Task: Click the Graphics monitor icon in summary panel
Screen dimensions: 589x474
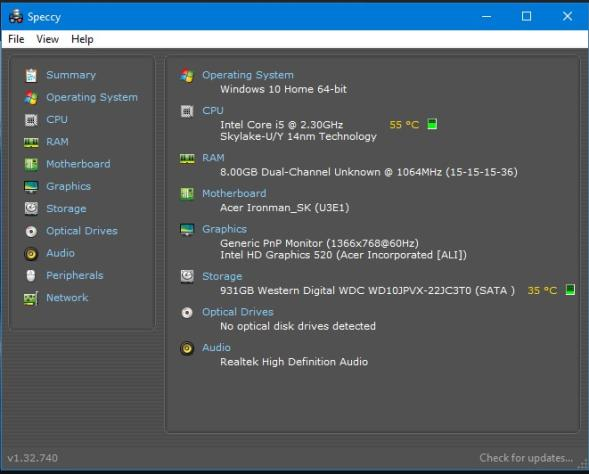Action: (x=187, y=229)
